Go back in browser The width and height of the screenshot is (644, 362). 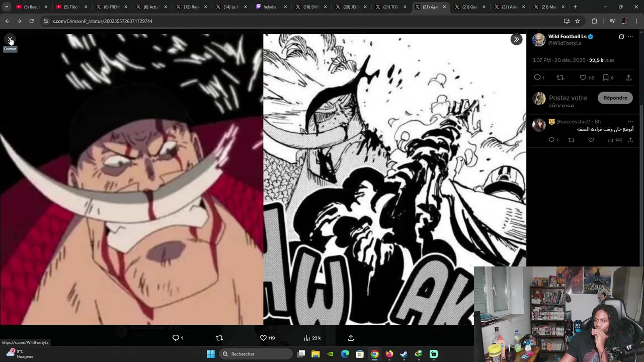click(7, 21)
